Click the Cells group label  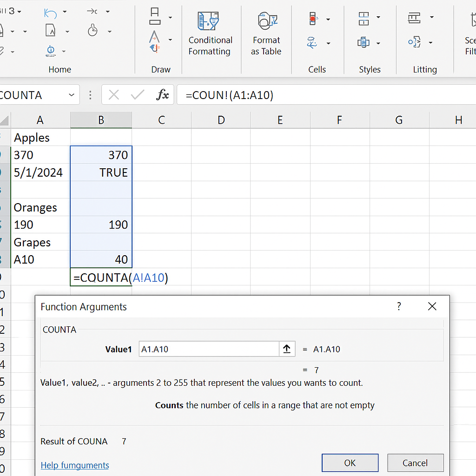[317, 70]
